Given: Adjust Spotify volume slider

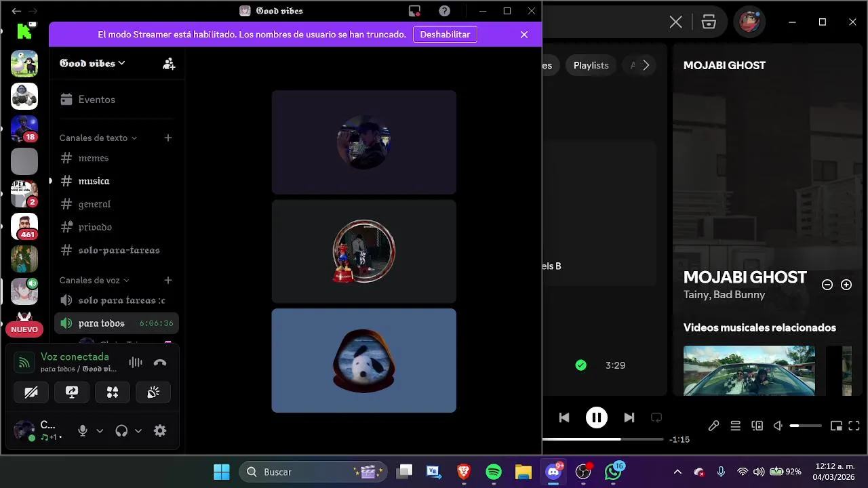Looking at the screenshot, I should [806, 426].
